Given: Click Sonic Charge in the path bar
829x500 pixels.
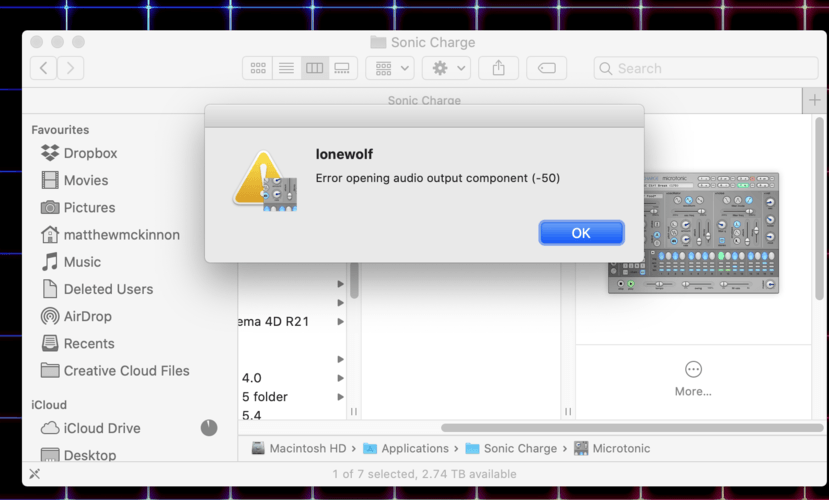Looking at the screenshot, I should [511, 448].
